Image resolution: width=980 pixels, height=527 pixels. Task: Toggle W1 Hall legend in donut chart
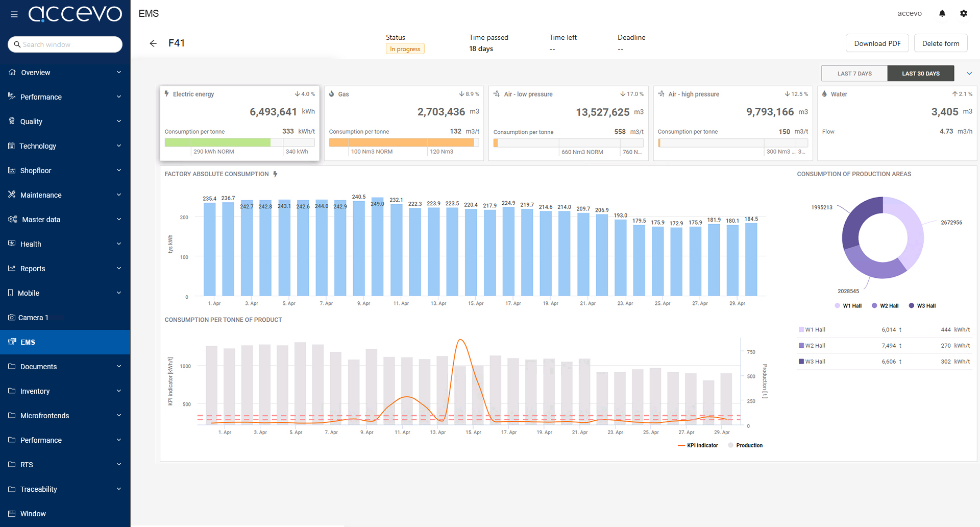coord(848,306)
